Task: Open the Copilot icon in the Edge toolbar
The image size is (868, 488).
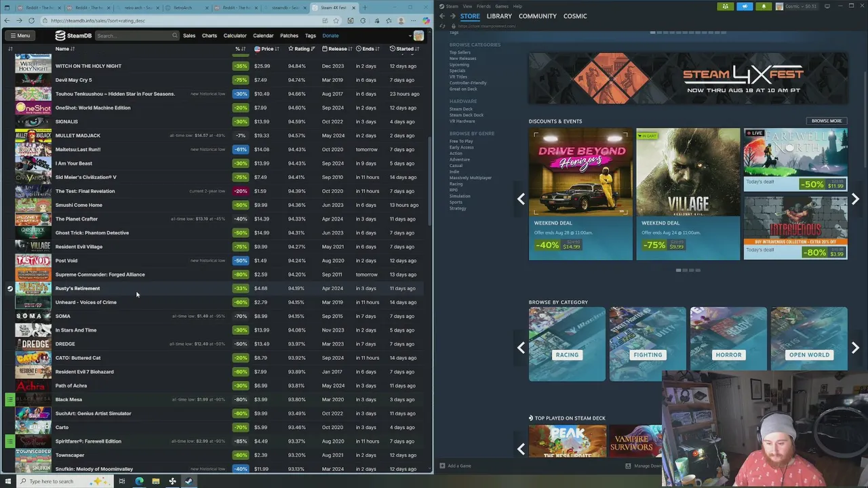Action: (x=426, y=20)
